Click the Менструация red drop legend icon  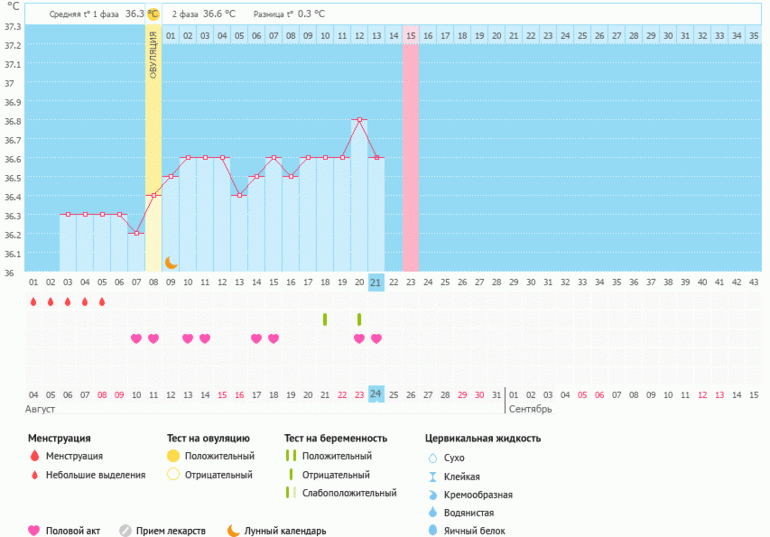tap(34, 456)
